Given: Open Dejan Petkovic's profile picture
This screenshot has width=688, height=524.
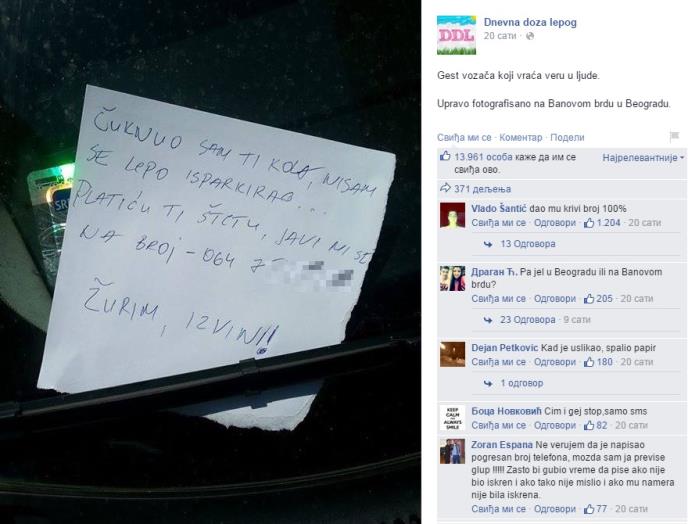Looking at the screenshot, I should [x=452, y=354].
